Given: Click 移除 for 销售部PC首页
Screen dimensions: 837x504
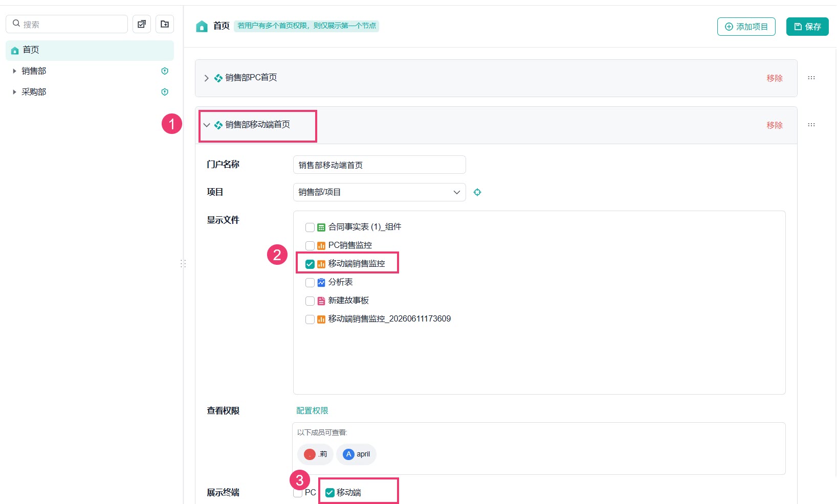Looking at the screenshot, I should [x=775, y=78].
